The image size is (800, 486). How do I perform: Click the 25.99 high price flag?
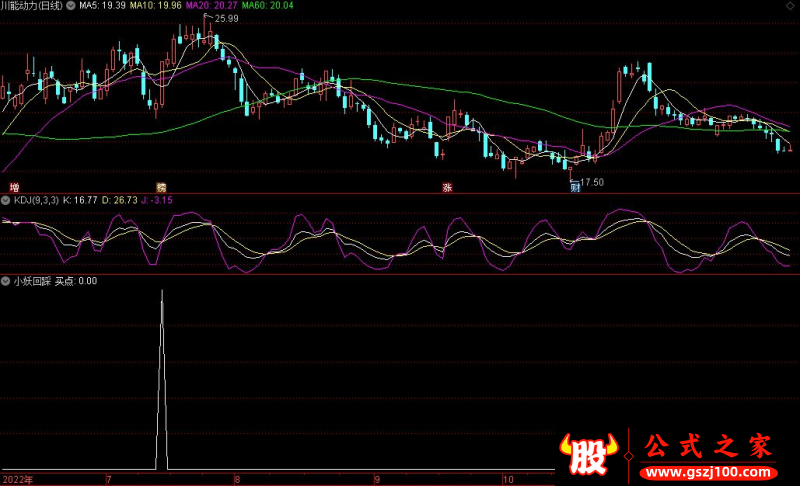[x=226, y=19]
